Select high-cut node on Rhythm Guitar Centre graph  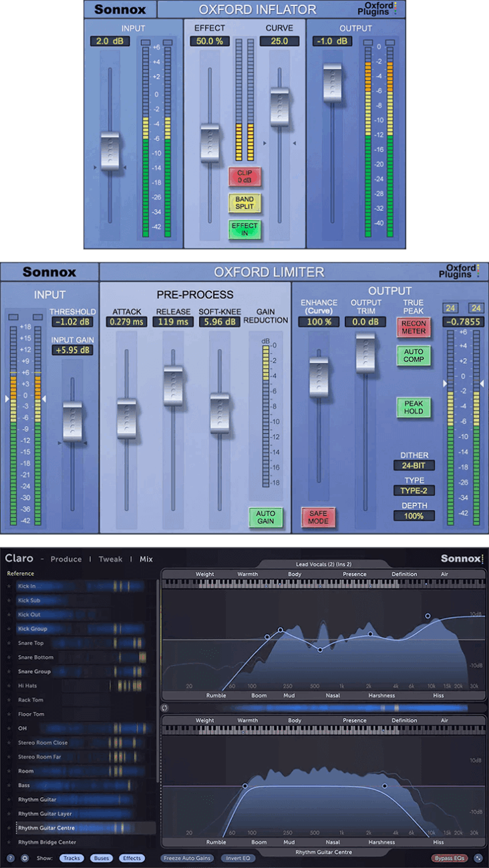[385, 786]
